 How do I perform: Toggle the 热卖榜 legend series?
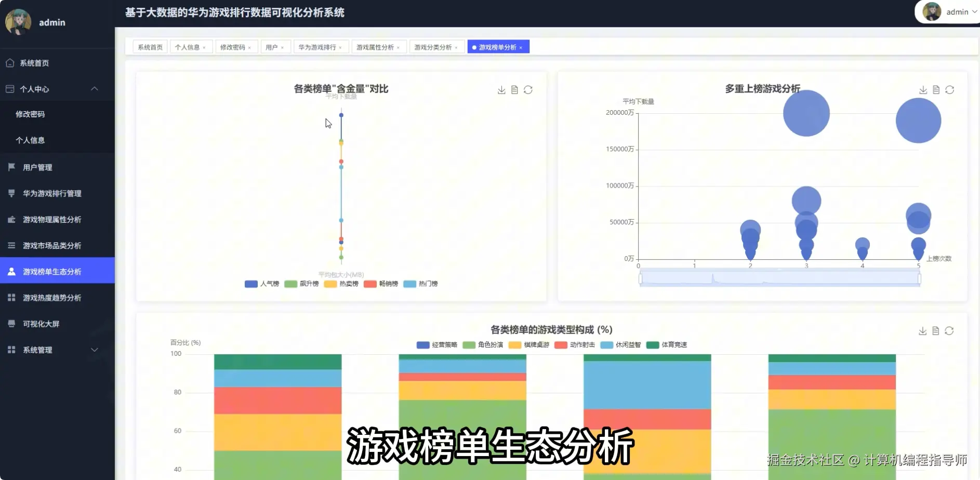[x=341, y=284]
